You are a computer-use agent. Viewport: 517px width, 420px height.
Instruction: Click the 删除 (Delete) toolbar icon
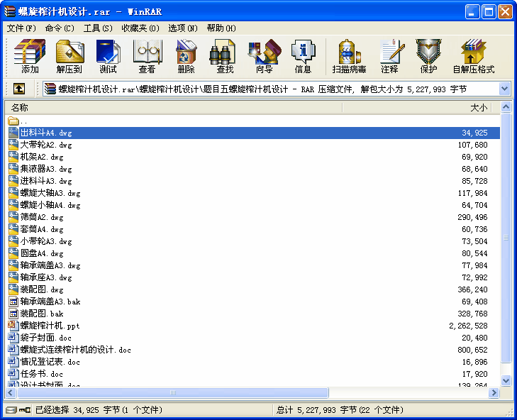[x=186, y=56]
